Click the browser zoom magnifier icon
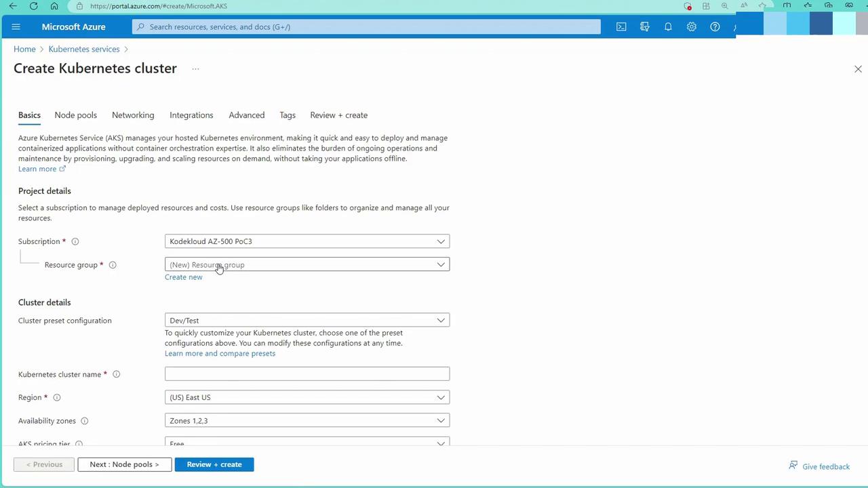This screenshot has height=488, width=868. click(x=725, y=6)
